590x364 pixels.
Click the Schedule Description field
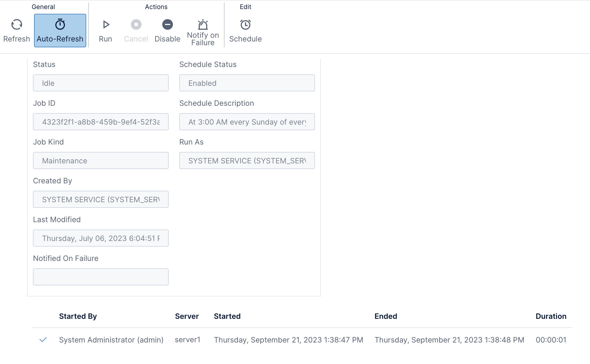coord(247,122)
